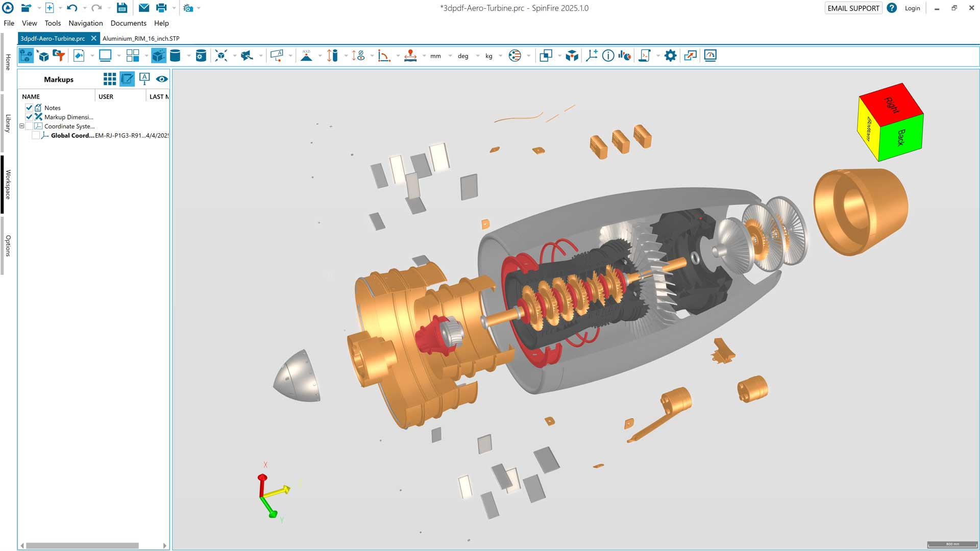980x551 pixels.
Task: Click the model information icon
Action: coord(608,56)
